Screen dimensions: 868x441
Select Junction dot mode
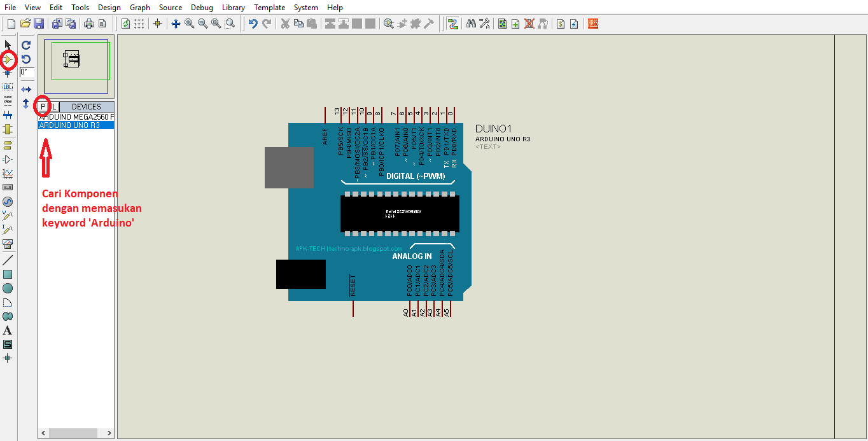pyautogui.click(x=8, y=73)
